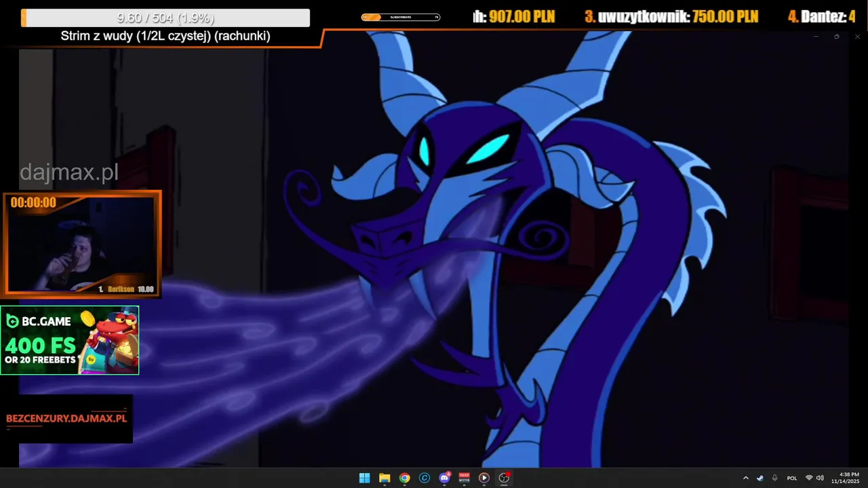Open the blue C app in taskbar
The height and width of the screenshot is (488, 868).
[x=425, y=478]
